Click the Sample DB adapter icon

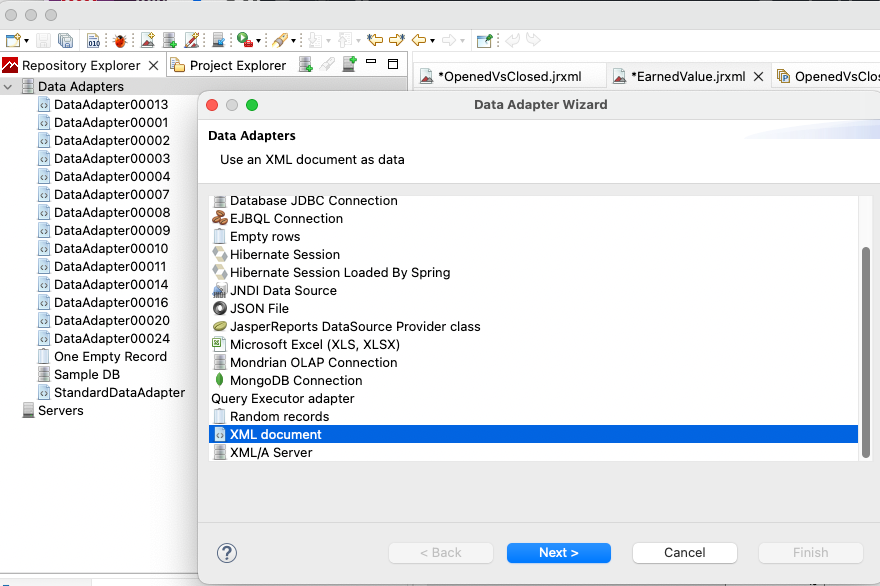tap(44, 375)
